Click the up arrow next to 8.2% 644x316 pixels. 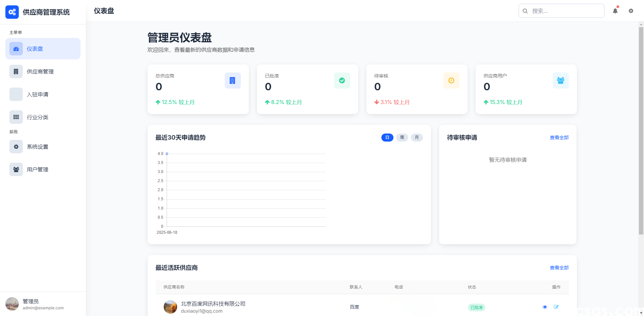click(x=267, y=102)
